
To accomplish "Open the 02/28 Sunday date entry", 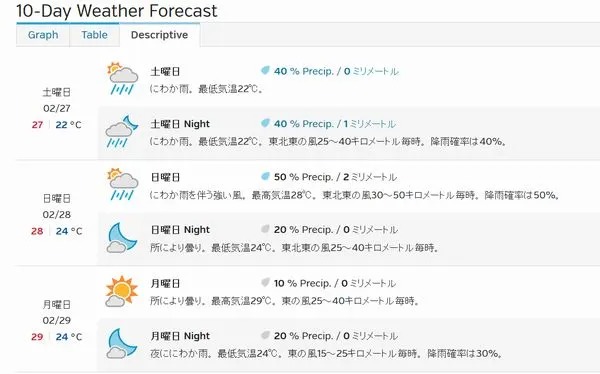I will click(57, 214).
